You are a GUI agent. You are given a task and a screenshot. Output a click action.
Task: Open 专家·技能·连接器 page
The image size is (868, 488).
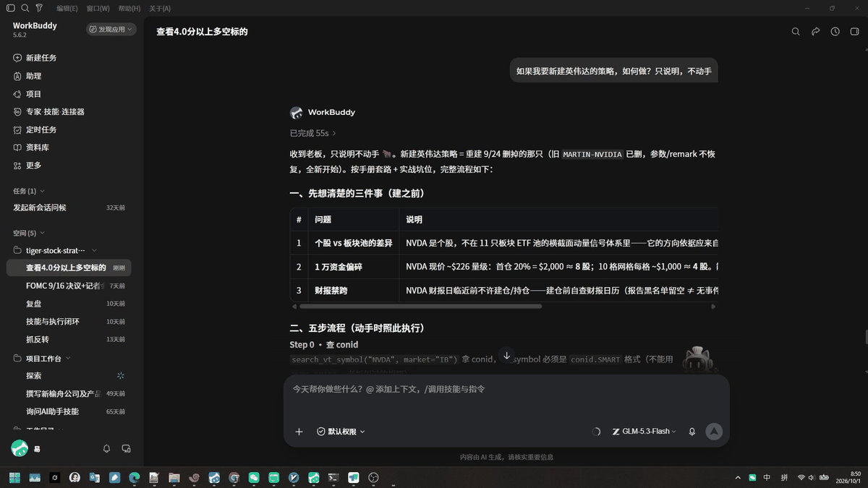click(48, 112)
